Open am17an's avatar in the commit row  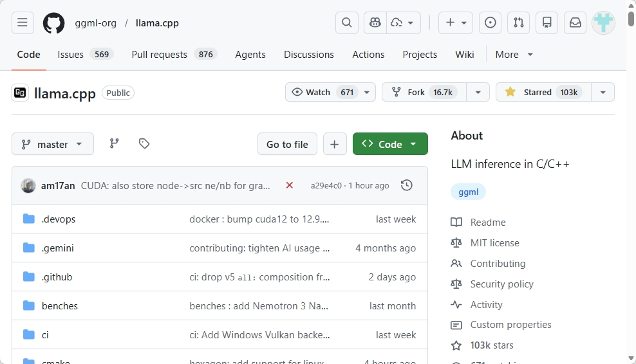pyautogui.click(x=28, y=186)
